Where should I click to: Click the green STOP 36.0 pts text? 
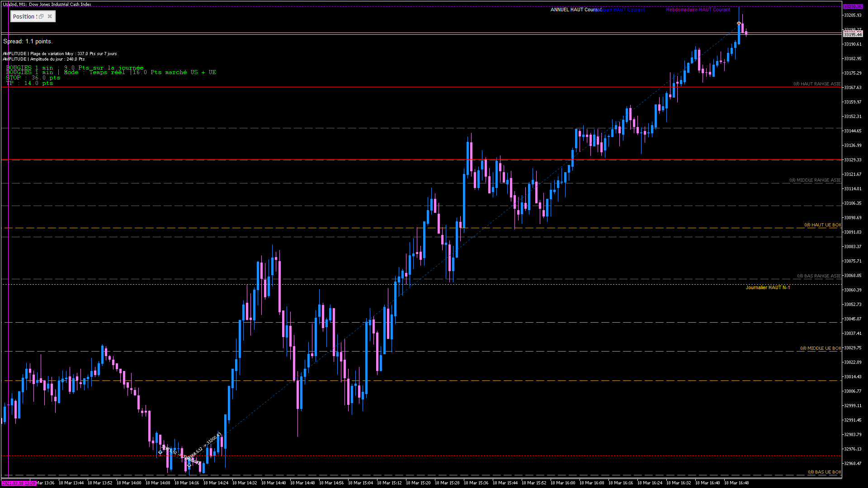33,78
